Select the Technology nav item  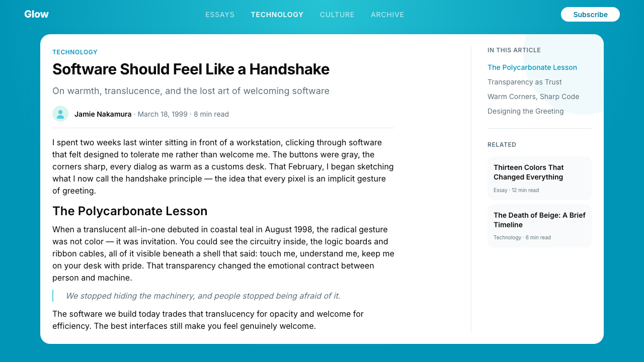click(277, 15)
